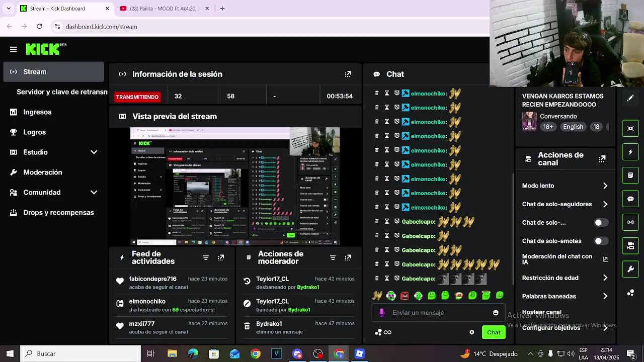Toggle the lightning activity feed widget icon
This screenshot has height=362, width=644.
[x=630, y=152]
